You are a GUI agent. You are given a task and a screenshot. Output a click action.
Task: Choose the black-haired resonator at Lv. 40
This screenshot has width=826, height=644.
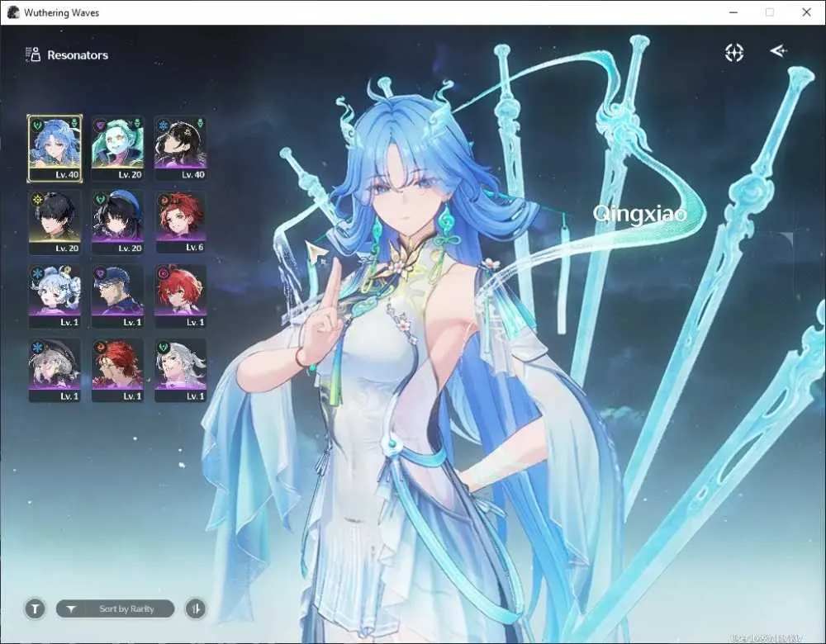[180, 149]
